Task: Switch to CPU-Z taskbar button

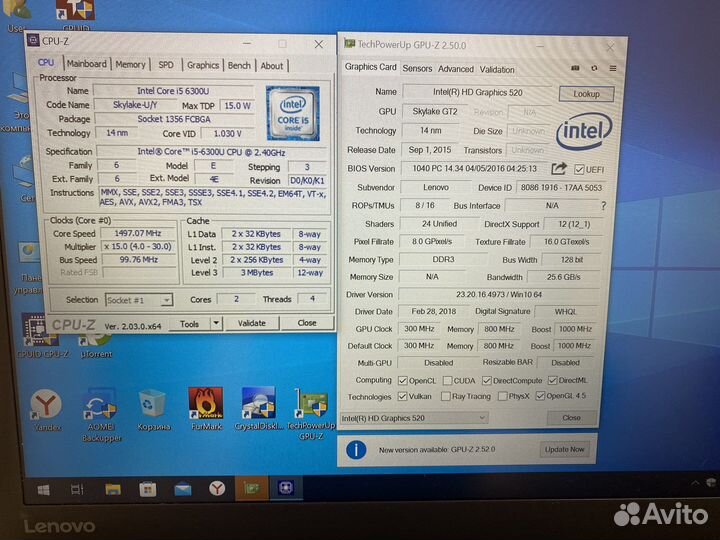Action: (286, 488)
